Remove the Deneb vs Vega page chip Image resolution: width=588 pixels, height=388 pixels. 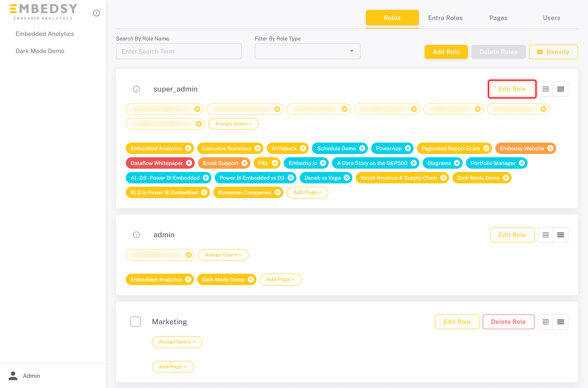[347, 178]
